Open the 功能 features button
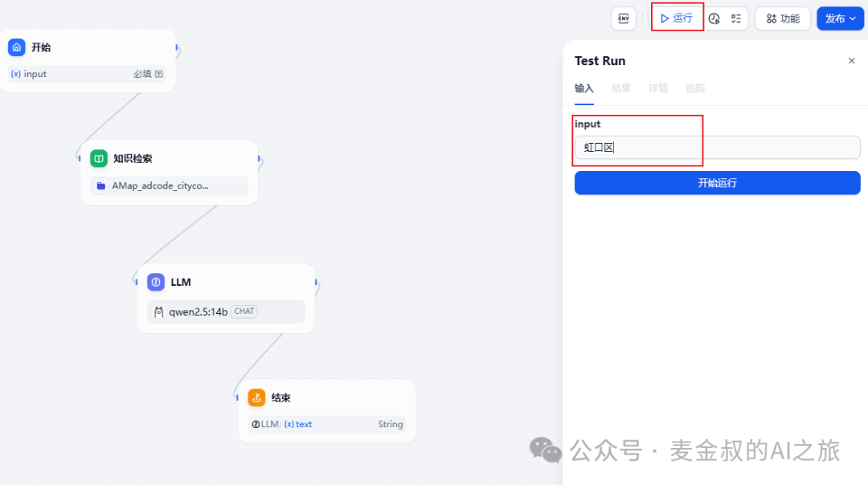 pos(783,18)
